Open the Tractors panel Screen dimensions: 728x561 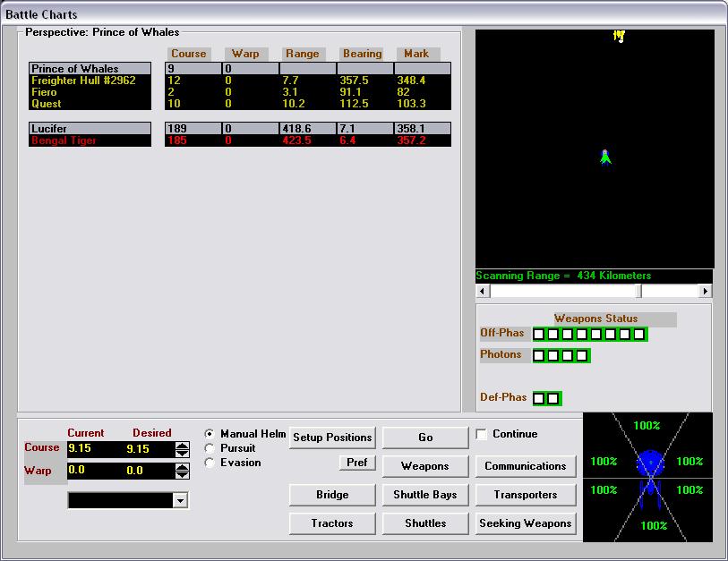[332, 524]
